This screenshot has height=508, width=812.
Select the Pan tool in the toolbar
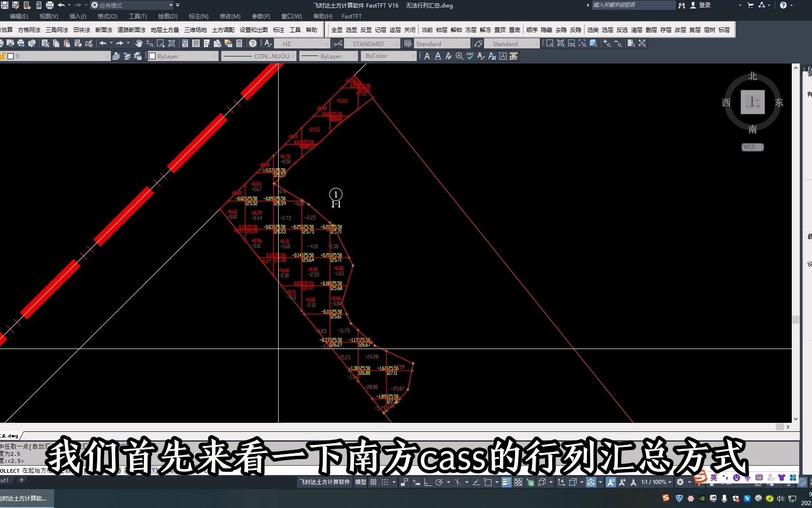(x=140, y=43)
